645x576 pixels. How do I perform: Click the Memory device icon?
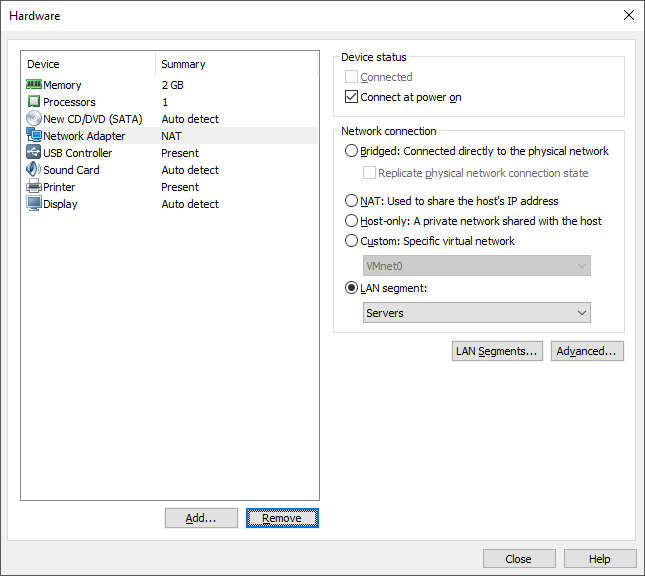(34, 84)
